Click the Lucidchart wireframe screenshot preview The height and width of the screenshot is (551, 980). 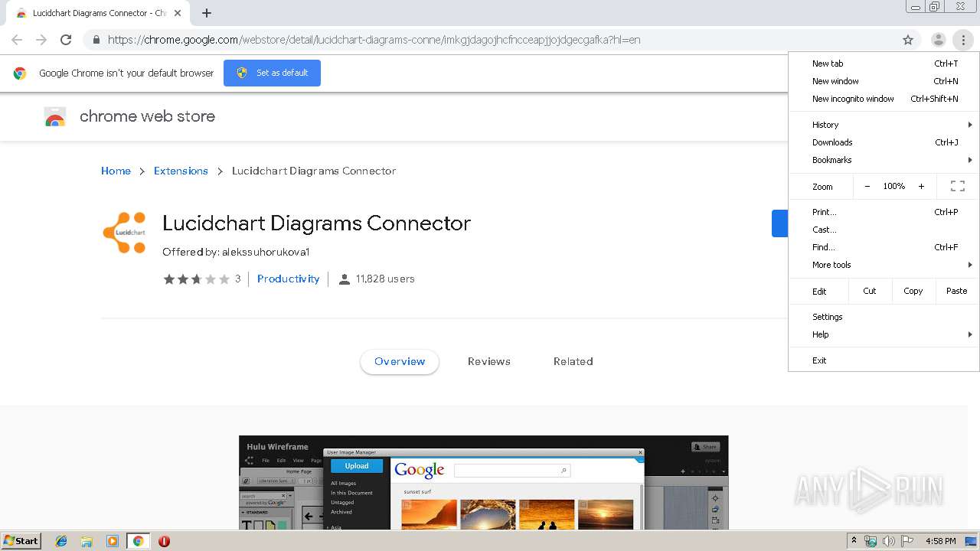484,483
